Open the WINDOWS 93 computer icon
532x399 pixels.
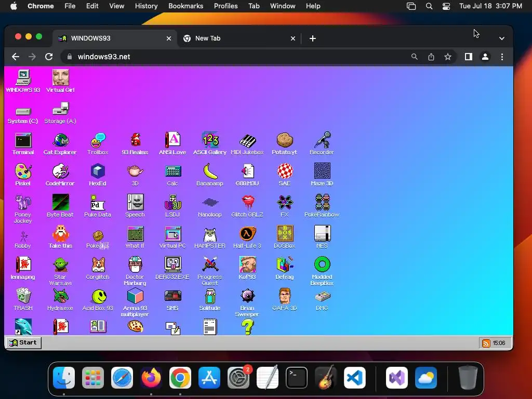[x=23, y=82]
